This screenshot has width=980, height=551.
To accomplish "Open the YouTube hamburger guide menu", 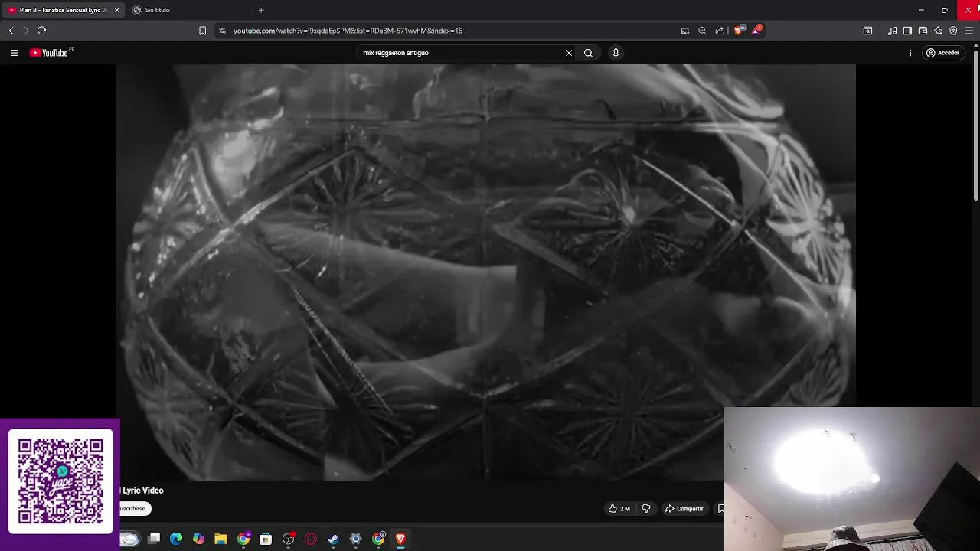I will click(x=15, y=53).
